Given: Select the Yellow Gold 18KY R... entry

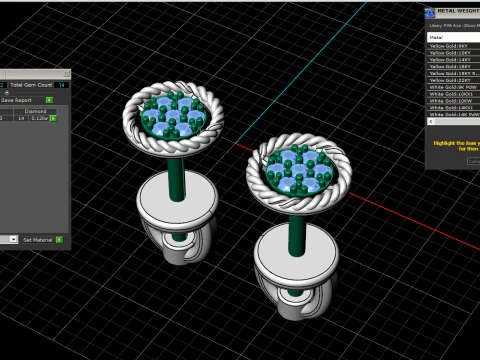Looking at the screenshot, I should pos(453,73).
